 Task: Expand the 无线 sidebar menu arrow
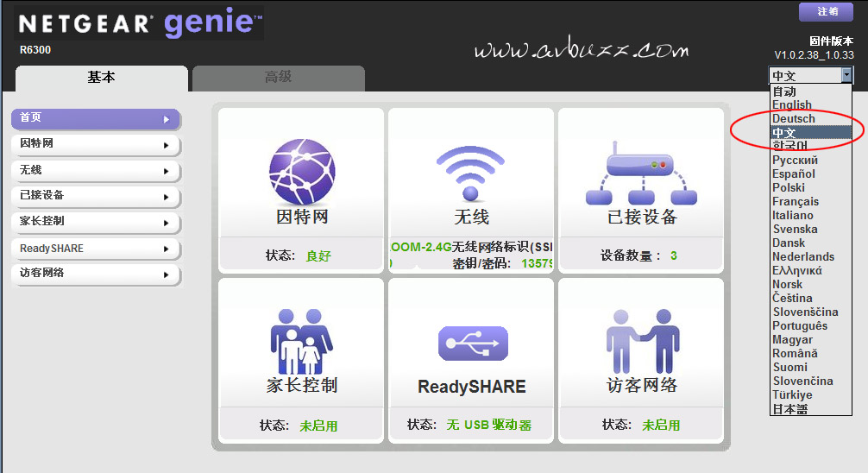coord(166,171)
